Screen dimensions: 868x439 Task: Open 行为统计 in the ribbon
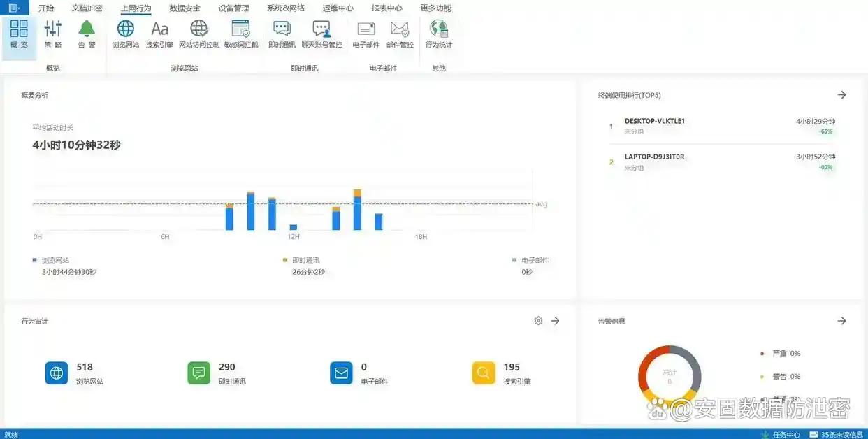439,34
